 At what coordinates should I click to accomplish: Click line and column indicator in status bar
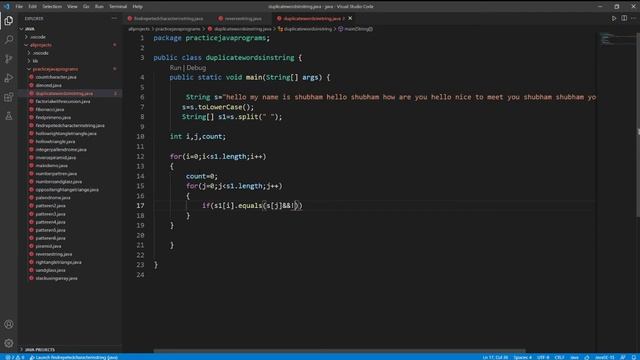point(495,357)
